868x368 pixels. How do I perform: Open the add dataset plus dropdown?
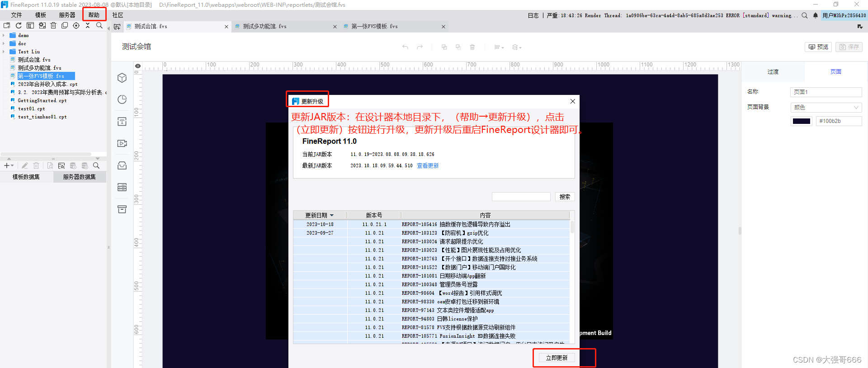pyautogui.click(x=9, y=166)
